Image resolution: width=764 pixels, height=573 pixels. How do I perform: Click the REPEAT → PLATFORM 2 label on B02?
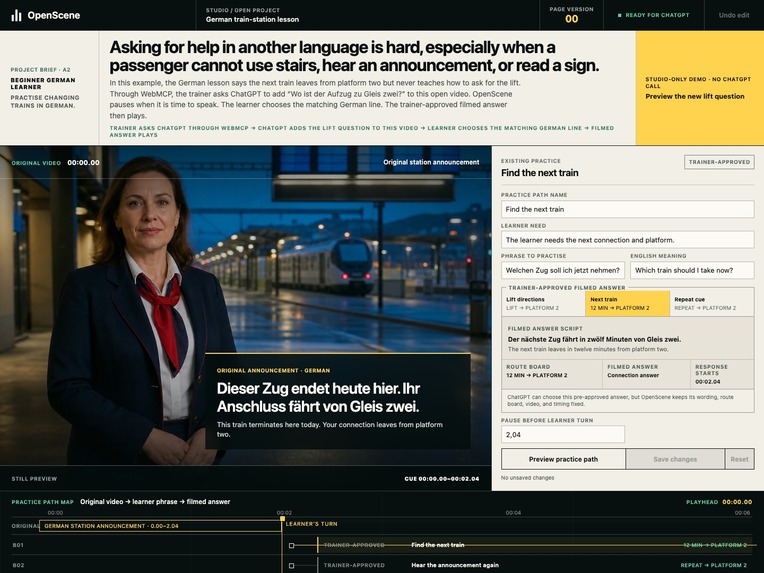point(713,565)
